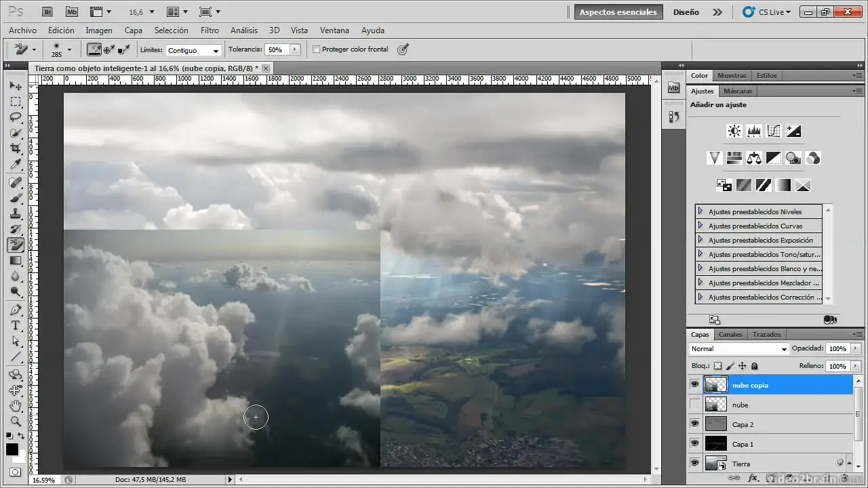This screenshot has height=488, width=868.
Task: Choose the Horizontal Type tool
Action: (16, 326)
